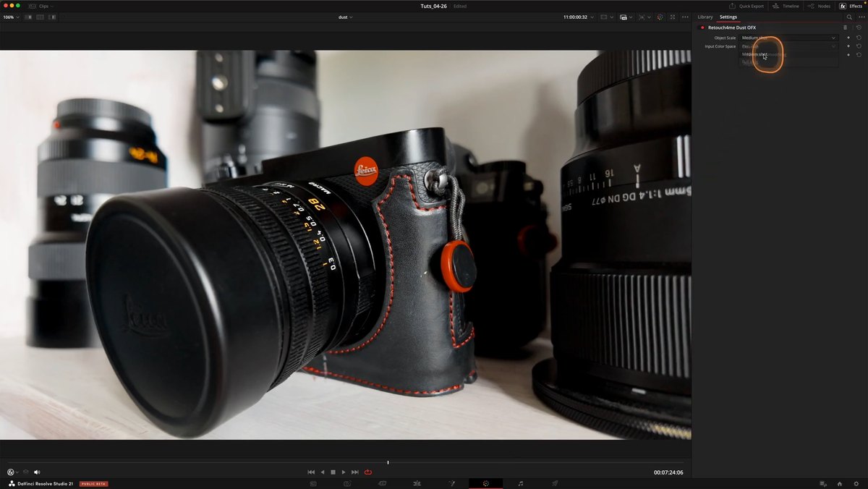Image resolution: width=868 pixels, height=489 pixels.
Task: Switch to the Library tab
Action: point(705,17)
